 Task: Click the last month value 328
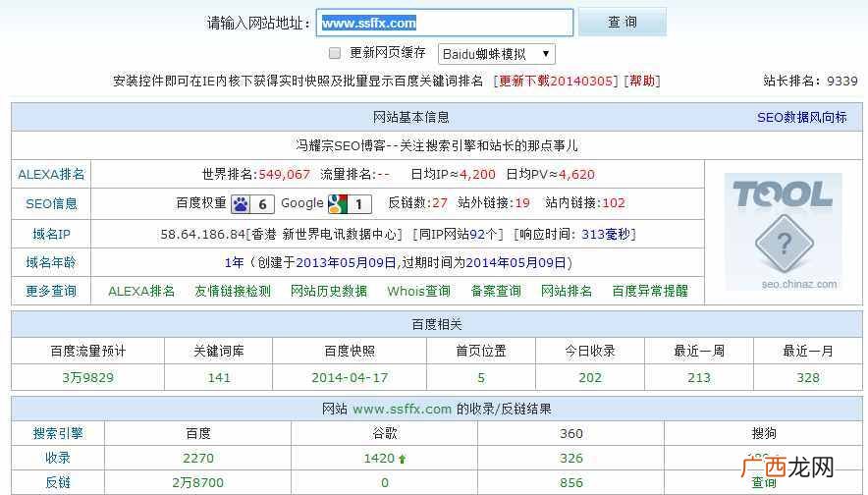click(x=808, y=377)
